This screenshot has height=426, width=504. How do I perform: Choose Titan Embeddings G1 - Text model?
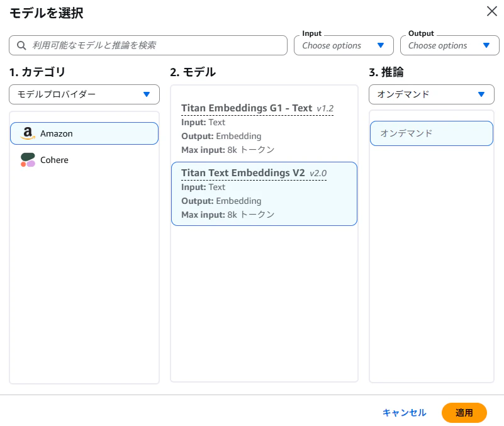pyautogui.click(x=264, y=128)
